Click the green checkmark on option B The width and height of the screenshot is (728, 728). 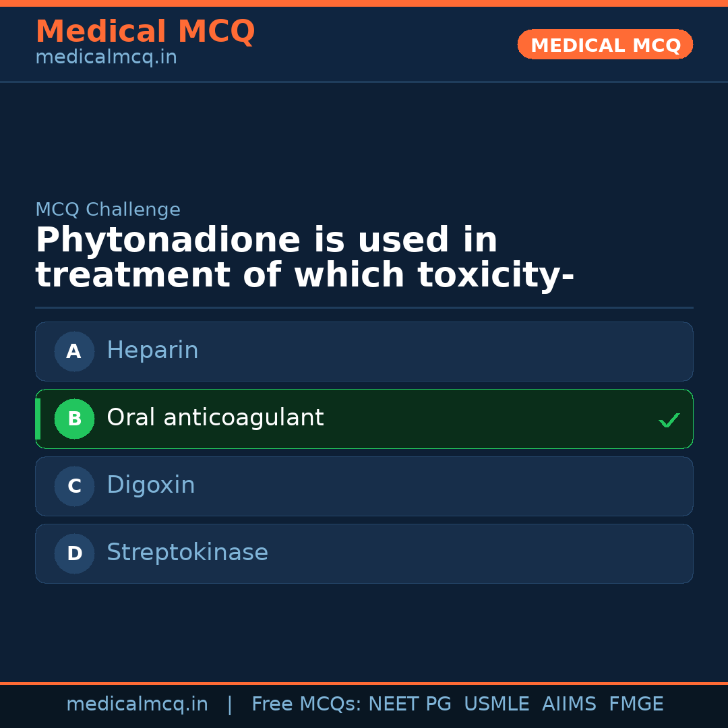tap(669, 420)
